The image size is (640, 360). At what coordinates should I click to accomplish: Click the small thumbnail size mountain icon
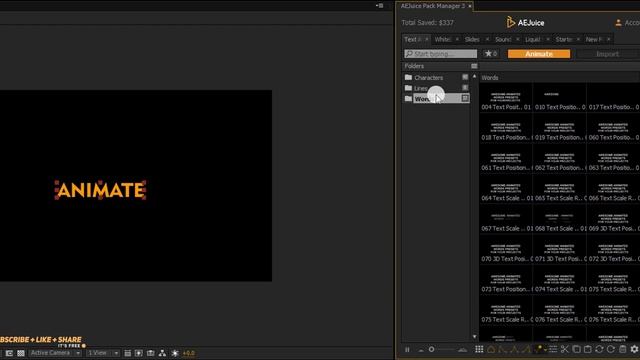[x=421, y=350]
